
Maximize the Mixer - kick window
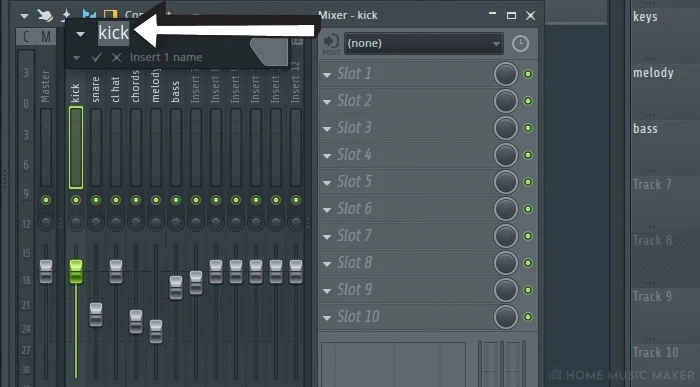tap(512, 16)
